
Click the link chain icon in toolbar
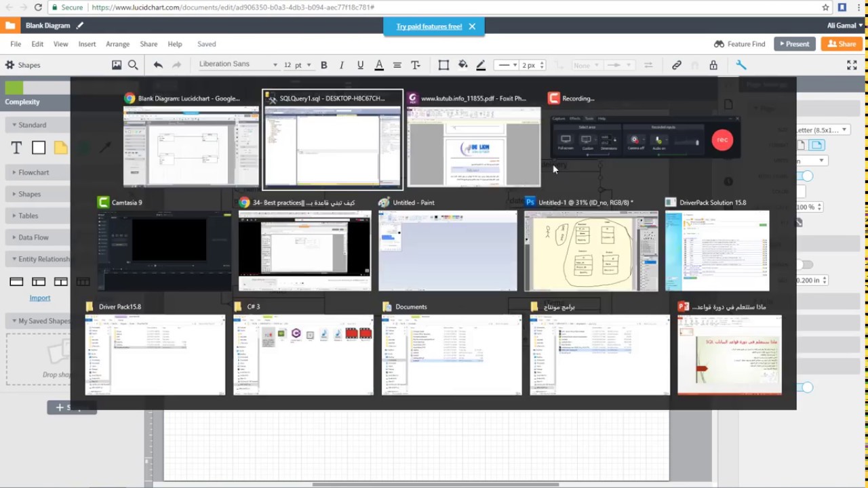(677, 65)
